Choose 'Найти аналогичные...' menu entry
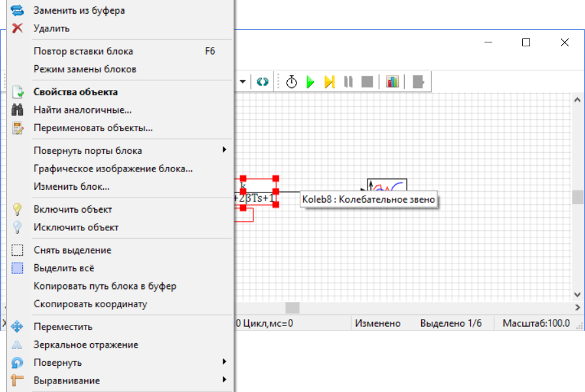 point(82,110)
